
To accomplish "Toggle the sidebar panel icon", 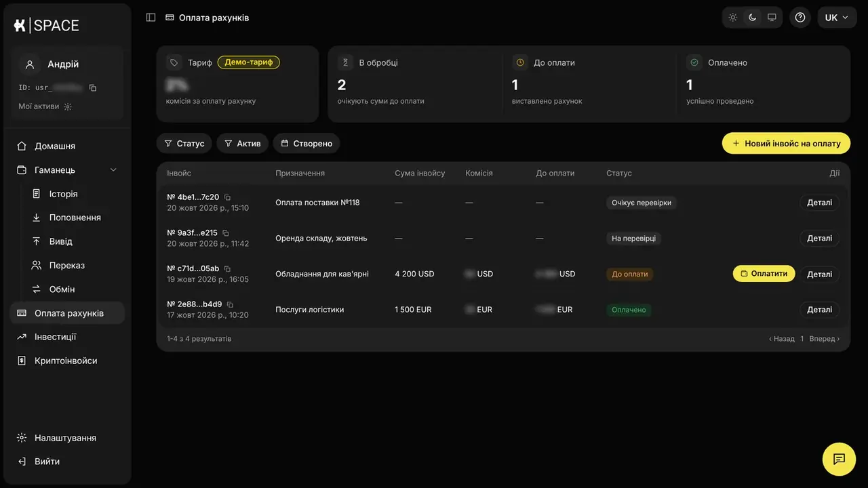I will 151,18.
